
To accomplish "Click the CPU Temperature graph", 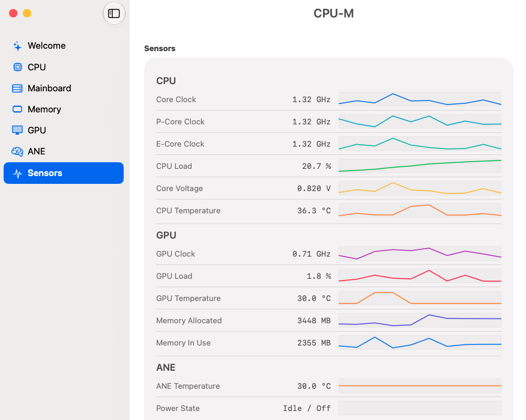I will [420, 210].
